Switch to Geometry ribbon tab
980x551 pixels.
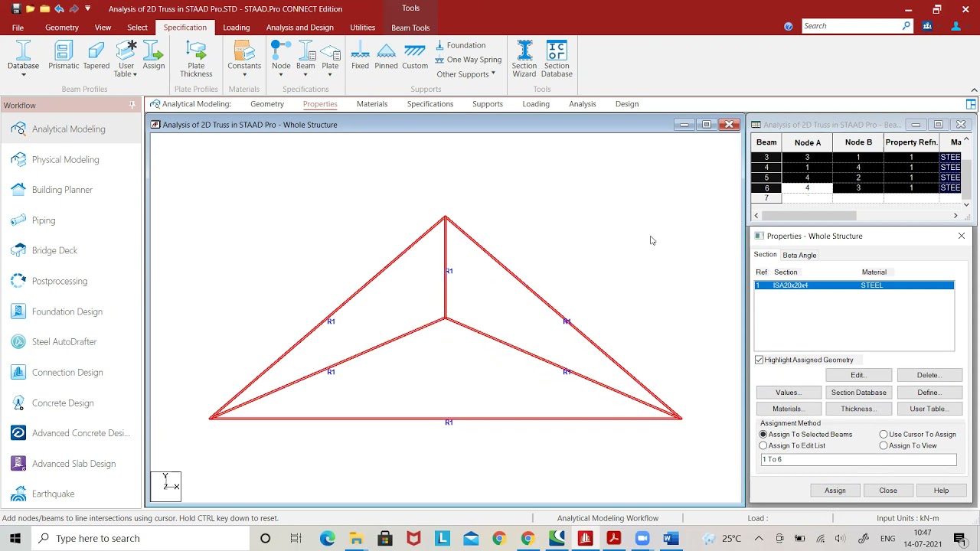point(62,28)
